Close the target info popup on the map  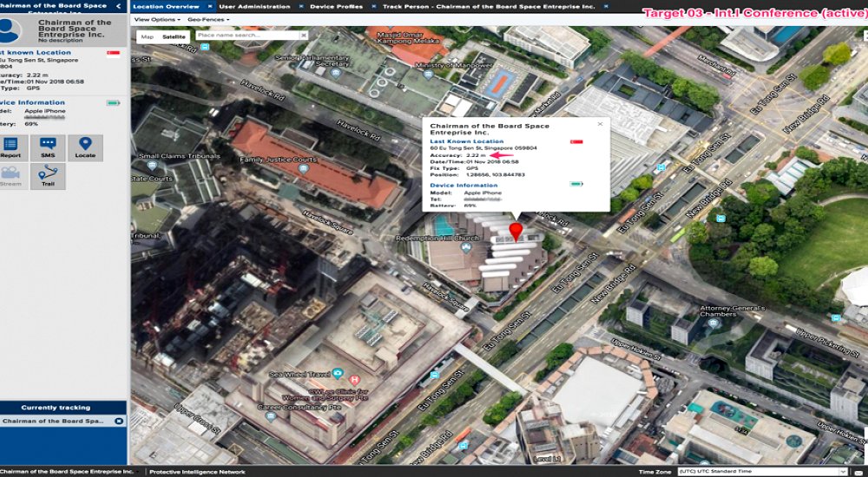tap(600, 124)
